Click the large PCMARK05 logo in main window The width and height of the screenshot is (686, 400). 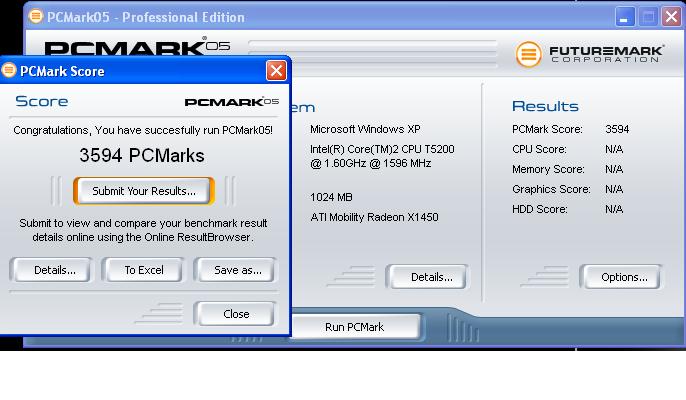pyautogui.click(x=137, y=47)
